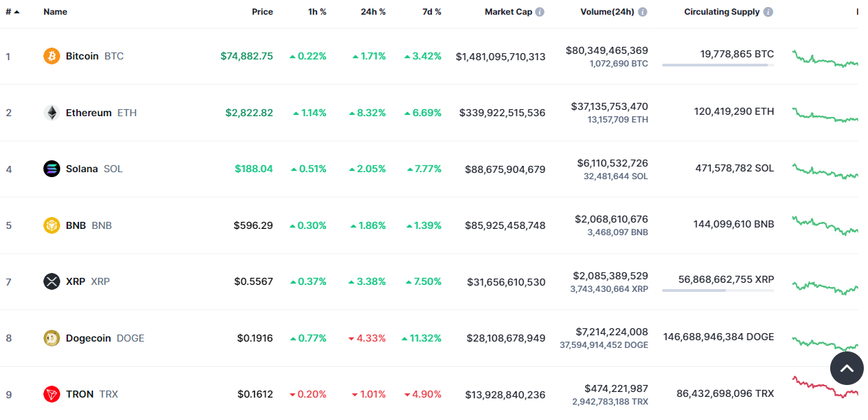
Task: Sort by Volume(24h) column header
Action: (x=608, y=12)
